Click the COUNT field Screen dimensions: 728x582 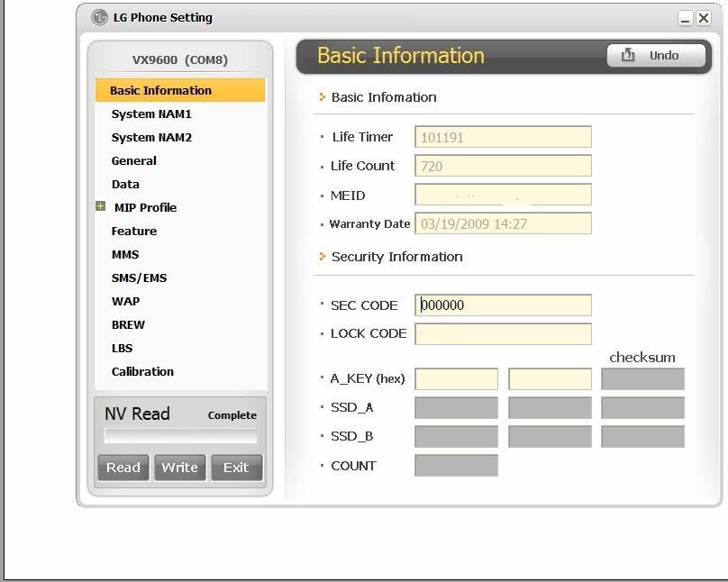(457, 466)
